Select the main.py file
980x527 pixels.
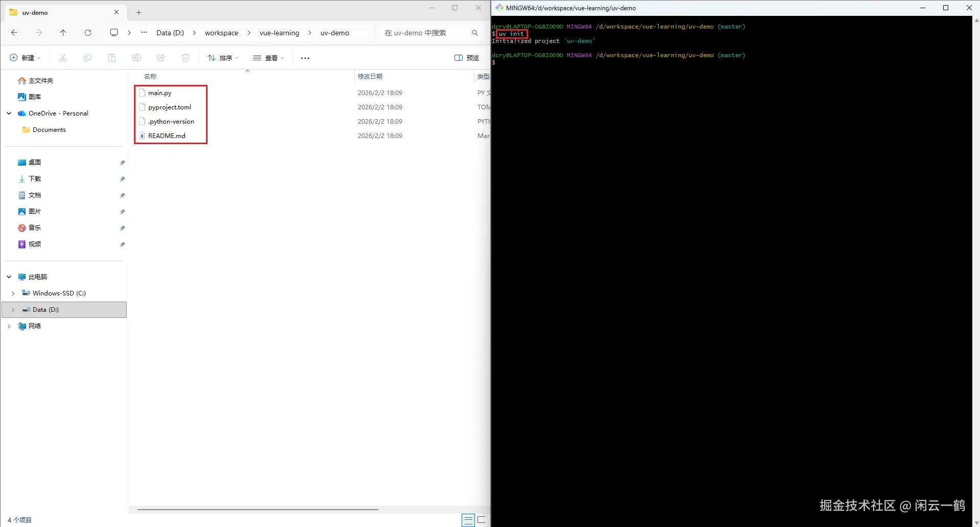tap(159, 93)
